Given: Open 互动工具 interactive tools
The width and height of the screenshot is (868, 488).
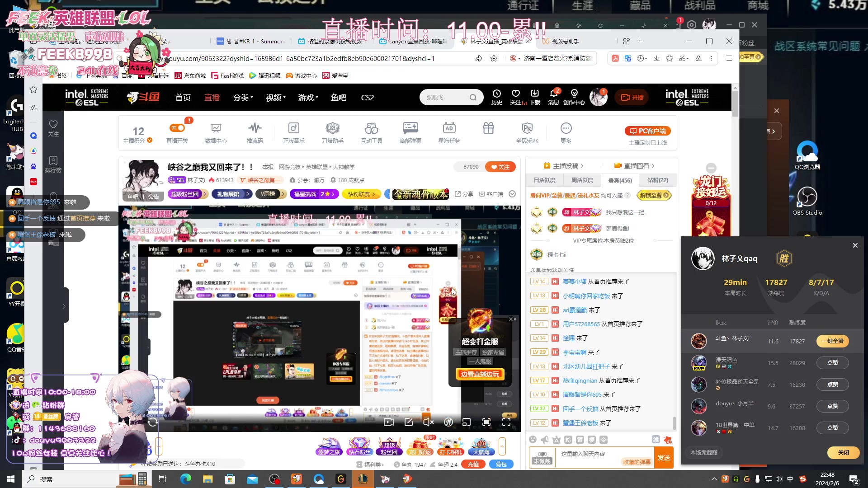Looking at the screenshot, I should click(x=371, y=133).
